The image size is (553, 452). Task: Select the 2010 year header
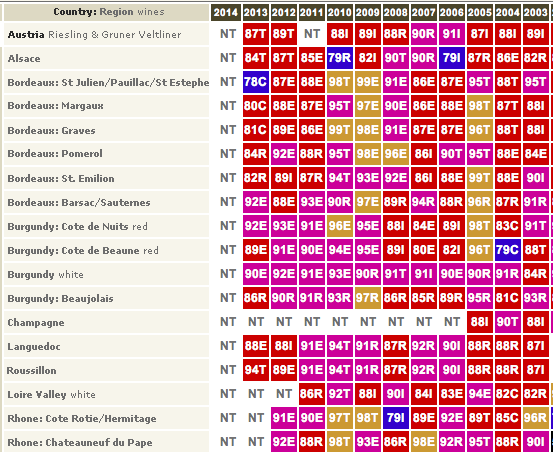click(x=340, y=13)
